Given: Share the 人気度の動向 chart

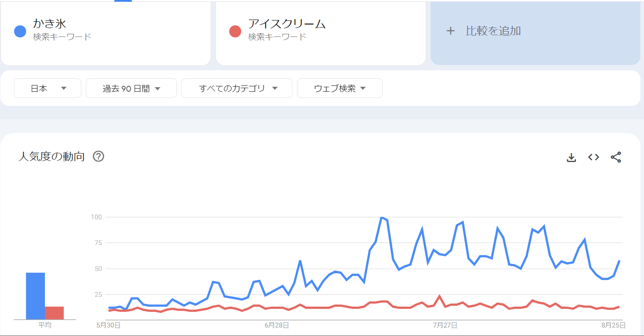Looking at the screenshot, I should click(616, 157).
